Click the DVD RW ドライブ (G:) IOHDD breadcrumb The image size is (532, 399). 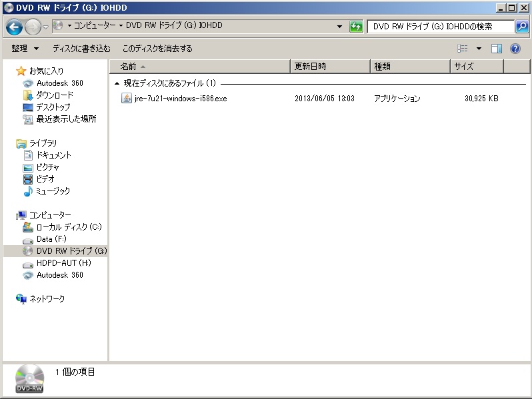174,25
